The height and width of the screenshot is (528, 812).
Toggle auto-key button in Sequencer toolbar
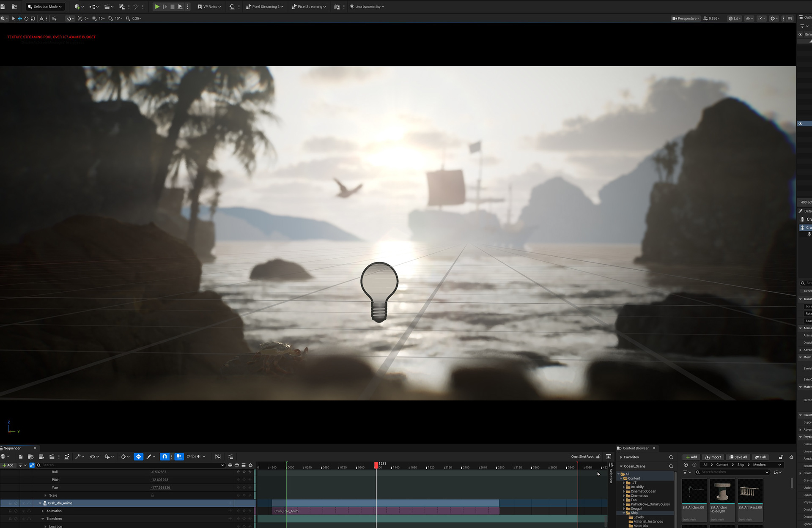click(x=138, y=457)
